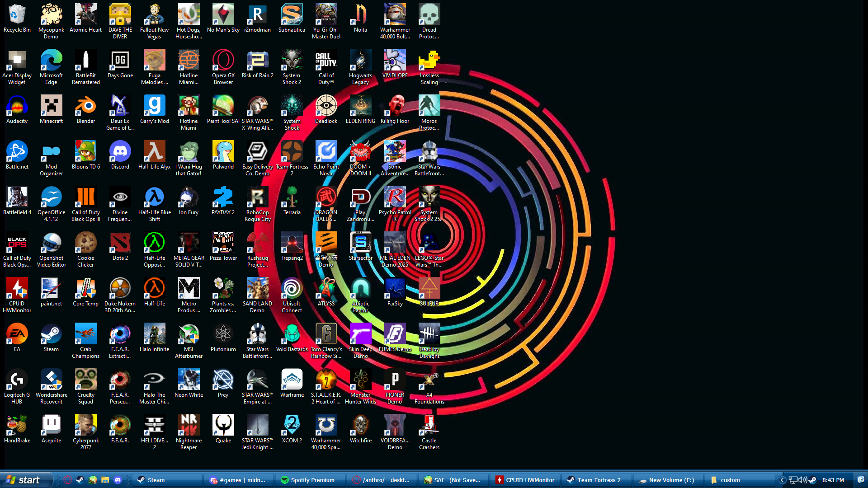Expand hidden system tray icons arrow
The width and height of the screenshot is (868, 488).
pos(783,480)
